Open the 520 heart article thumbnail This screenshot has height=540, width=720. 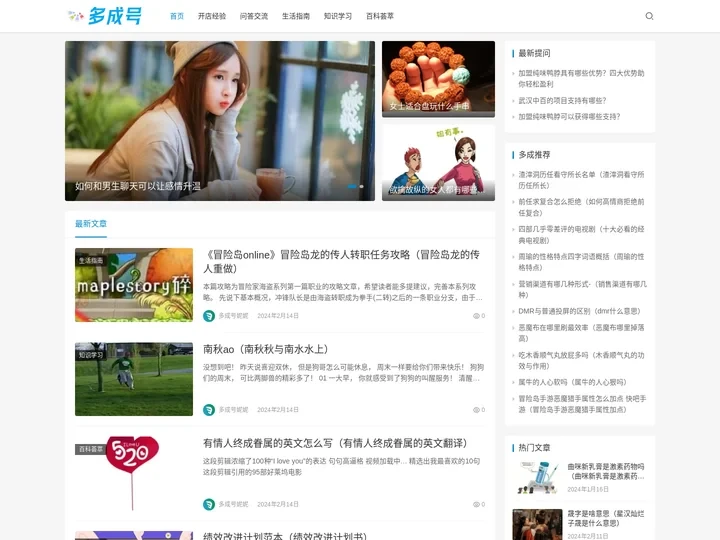(134, 473)
